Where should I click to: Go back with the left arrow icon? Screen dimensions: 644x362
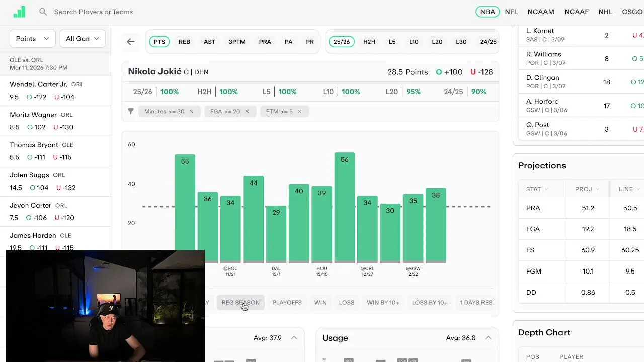[131, 42]
